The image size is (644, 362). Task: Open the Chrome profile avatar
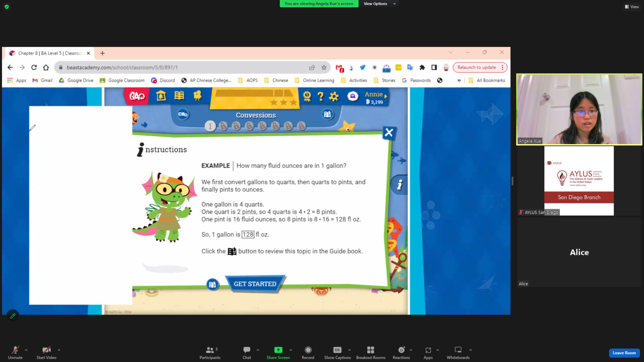pyautogui.click(x=446, y=67)
